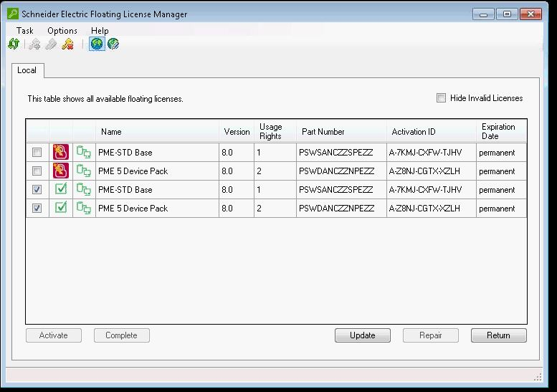Click 'A-Z8NJ-CGTX-XZLH' activation ID in the unchecked row

click(424, 171)
